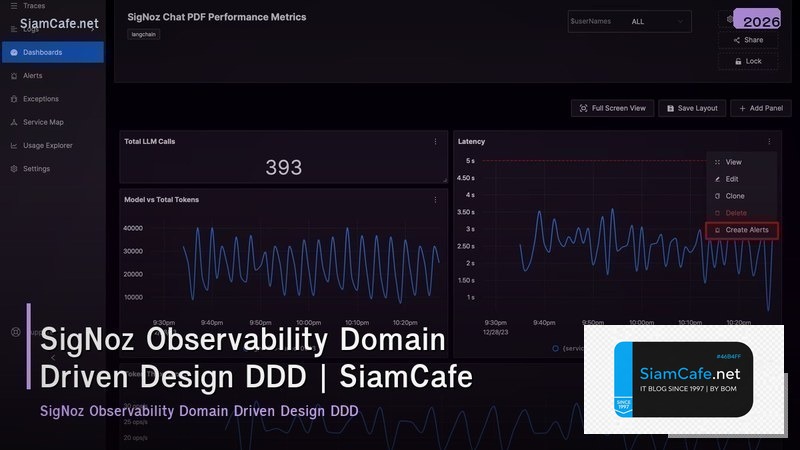Image resolution: width=800 pixels, height=450 pixels.
Task: Open the Model vs Total Tokens panel options menu
Action: point(435,200)
